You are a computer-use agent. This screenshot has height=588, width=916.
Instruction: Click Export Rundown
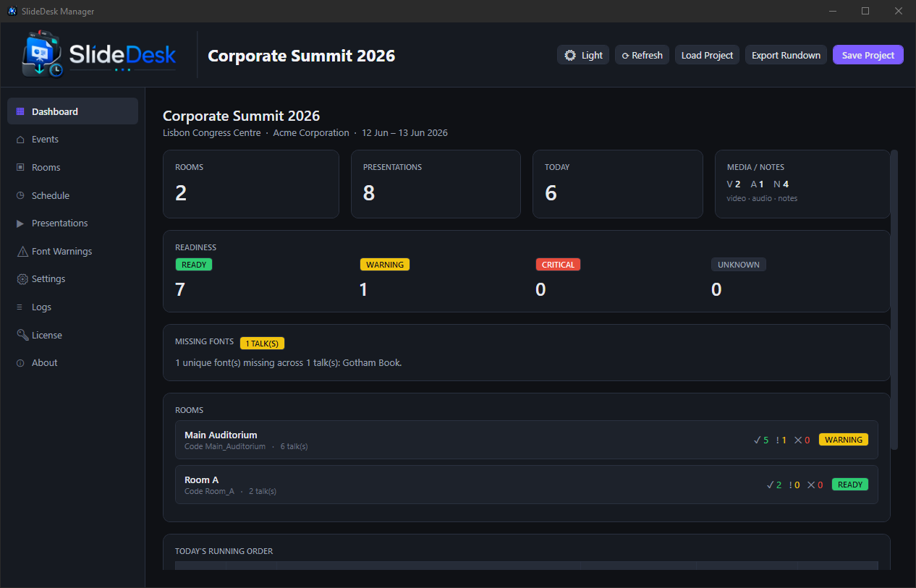pyautogui.click(x=786, y=55)
